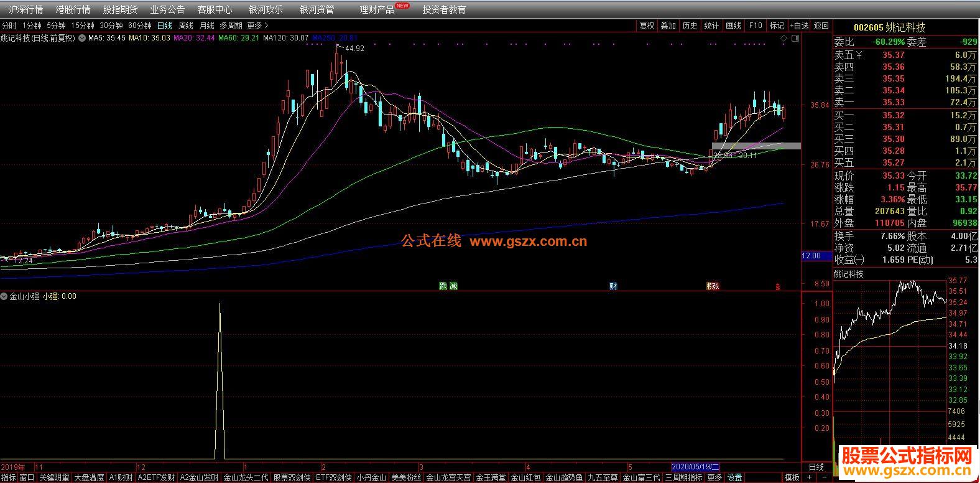Select the 美美粉丝 indicator

[407, 477]
